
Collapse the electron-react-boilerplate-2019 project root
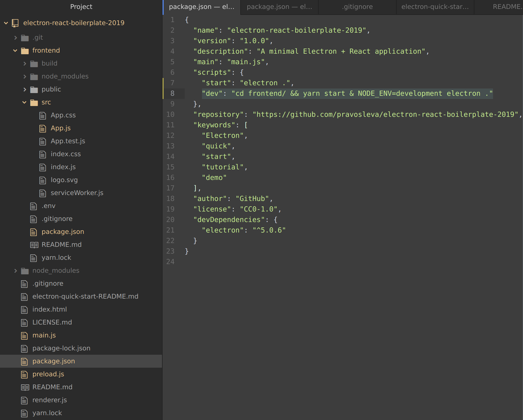click(6, 23)
